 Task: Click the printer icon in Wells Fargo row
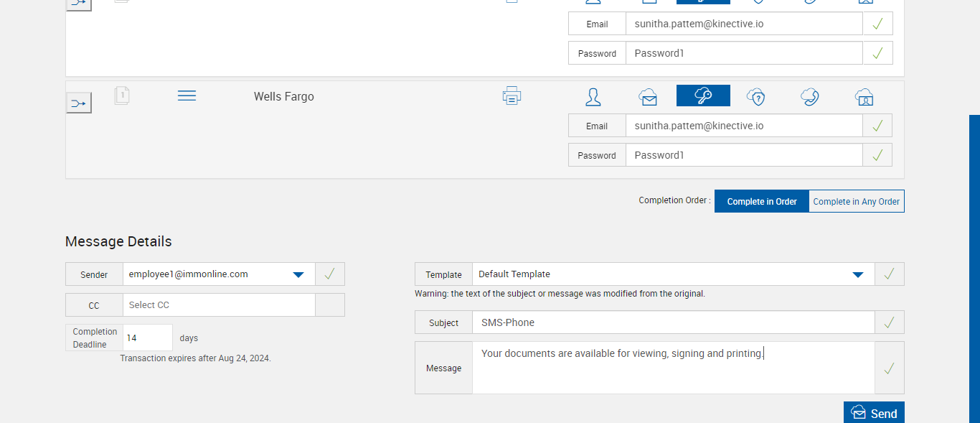(512, 96)
